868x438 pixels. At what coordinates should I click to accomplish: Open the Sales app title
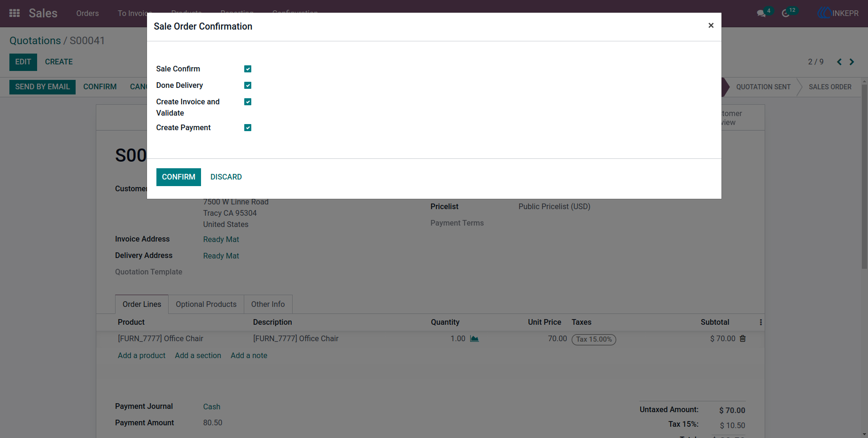(x=43, y=13)
